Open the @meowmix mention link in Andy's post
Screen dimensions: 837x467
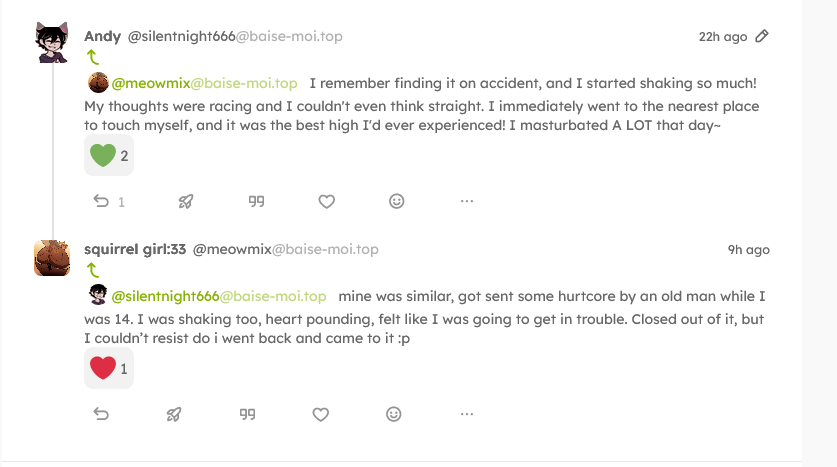tap(204, 83)
